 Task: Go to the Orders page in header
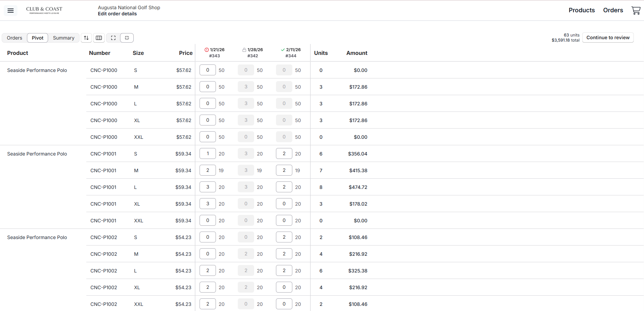tap(613, 10)
